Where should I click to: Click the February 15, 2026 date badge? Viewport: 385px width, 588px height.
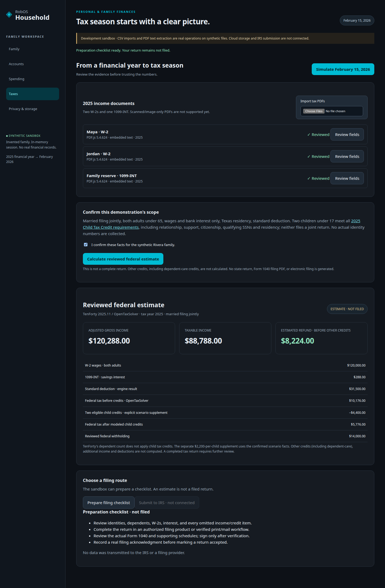[357, 21]
